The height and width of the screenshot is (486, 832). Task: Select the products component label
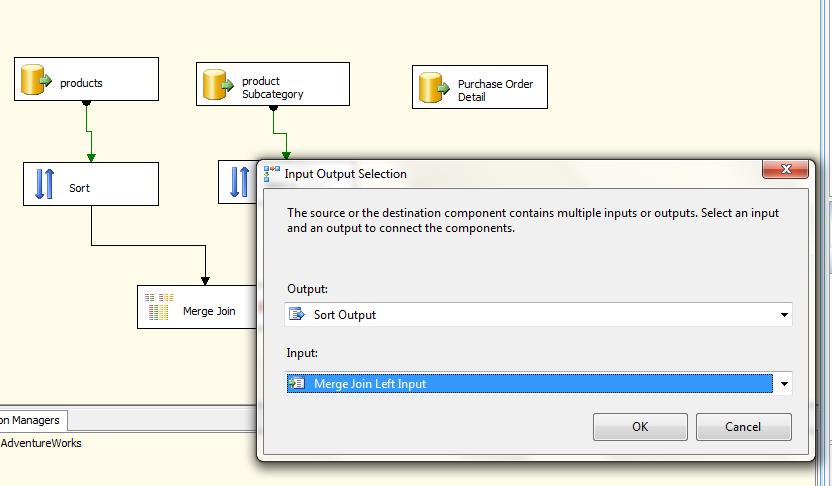[x=81, y=83]
